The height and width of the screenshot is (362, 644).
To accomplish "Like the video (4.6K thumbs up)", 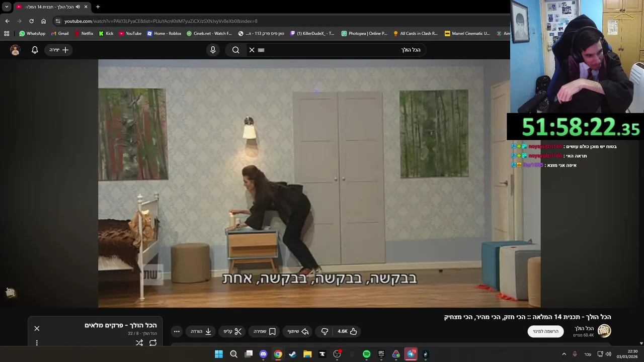I will 348,331.
